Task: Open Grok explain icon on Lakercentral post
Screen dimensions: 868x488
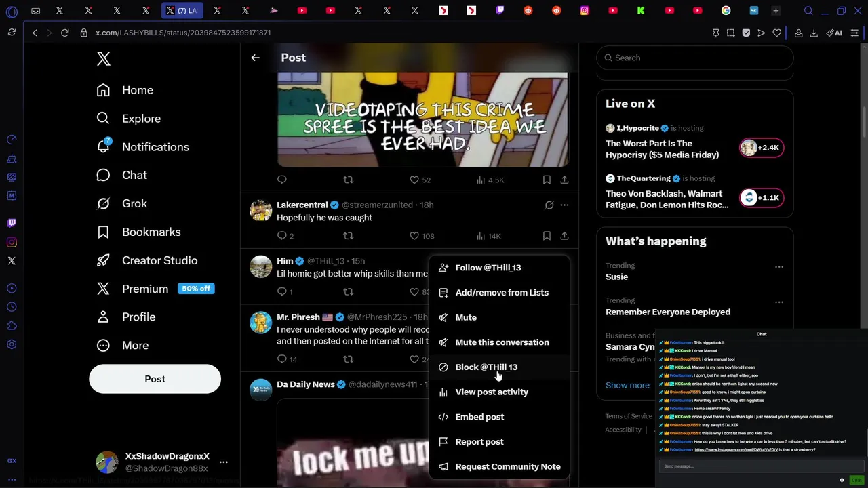Action: pos(549,205)
